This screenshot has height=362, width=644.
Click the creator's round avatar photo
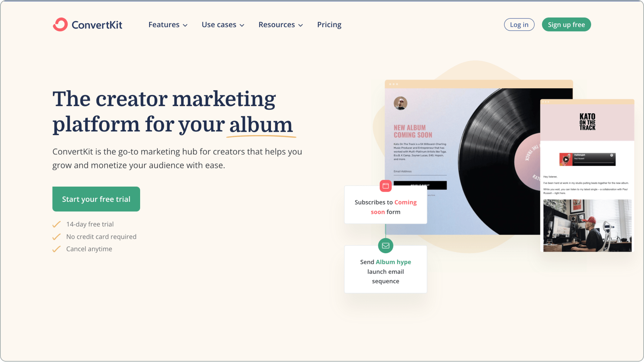pos(400,103)
